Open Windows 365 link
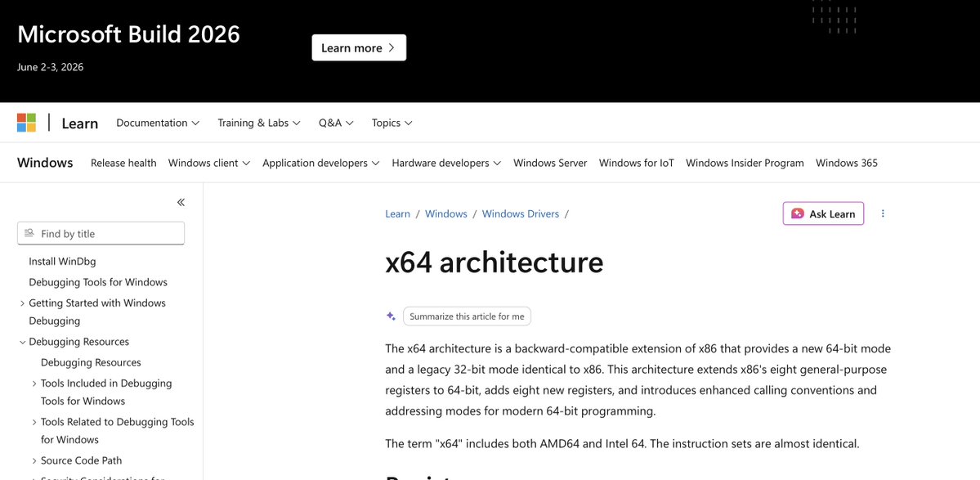Viewport: 980px width, 480px height. (846, 163)
